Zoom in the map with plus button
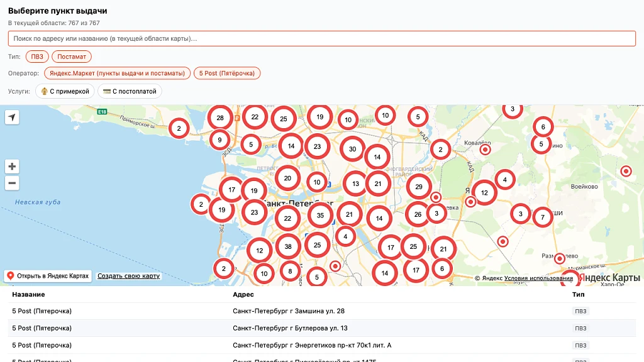 12,166
